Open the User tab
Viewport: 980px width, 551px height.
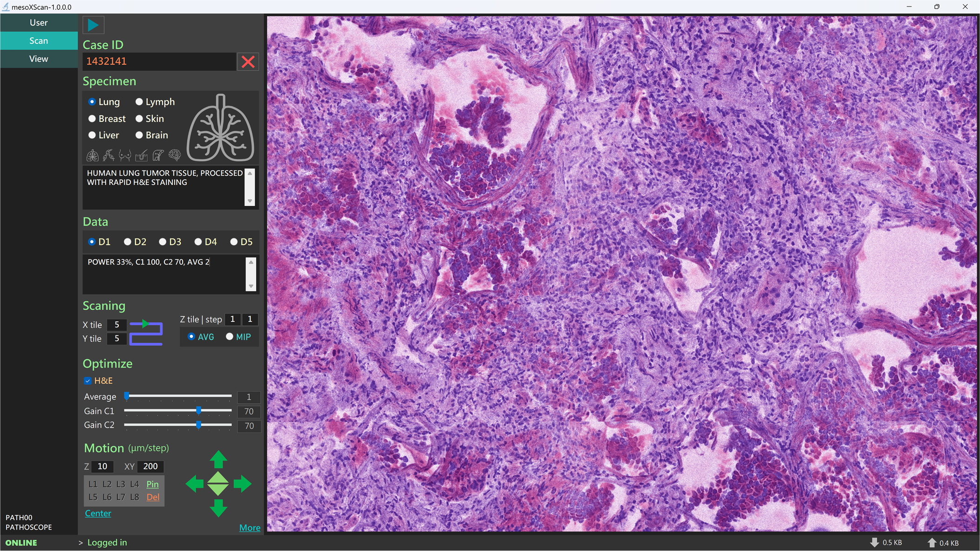click(39, 22)
